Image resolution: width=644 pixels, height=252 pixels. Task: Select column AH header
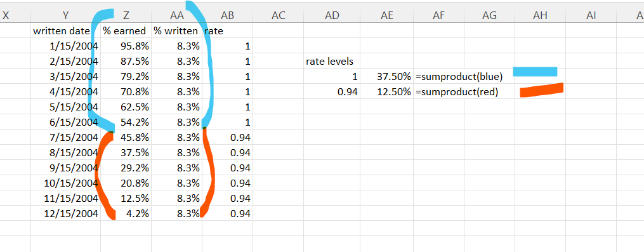click(x=540, y=15)
